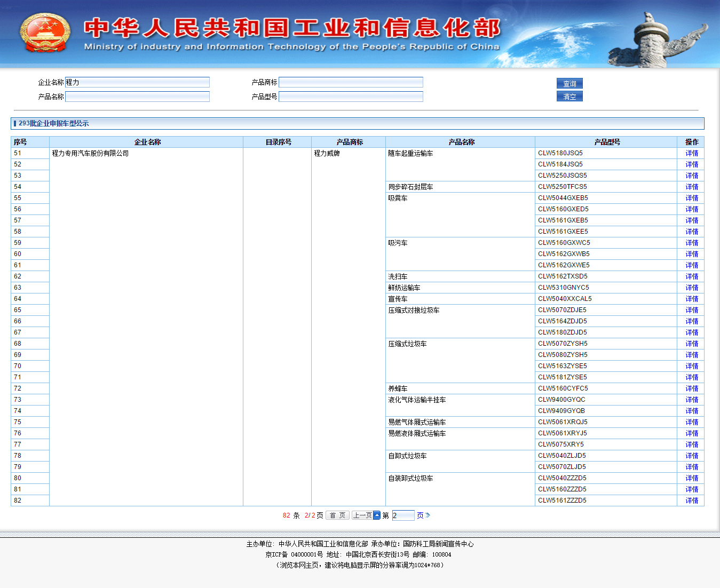The width and height of the screenshot is (720, 588).
Task: Focus the 产品名称 input field
Action: coord(137,97)
